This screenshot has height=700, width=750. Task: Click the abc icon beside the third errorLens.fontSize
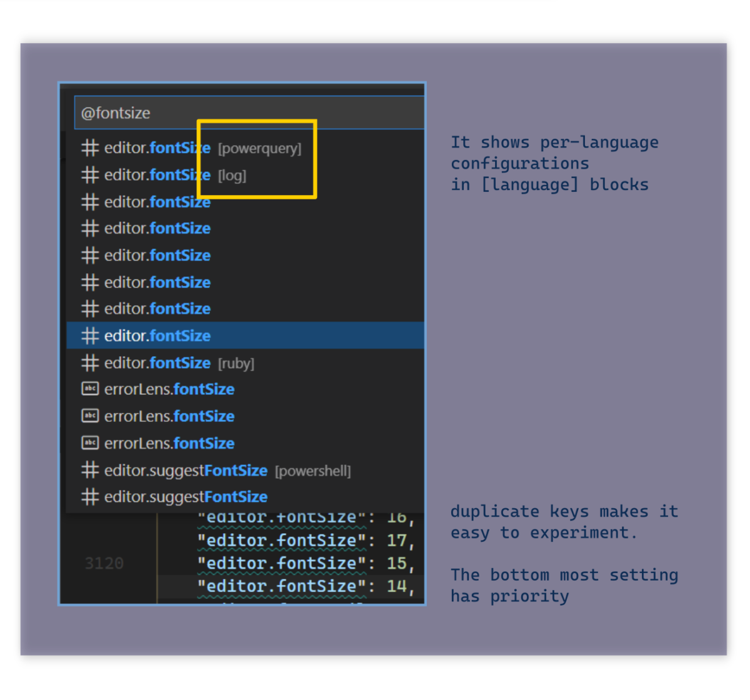90,443
